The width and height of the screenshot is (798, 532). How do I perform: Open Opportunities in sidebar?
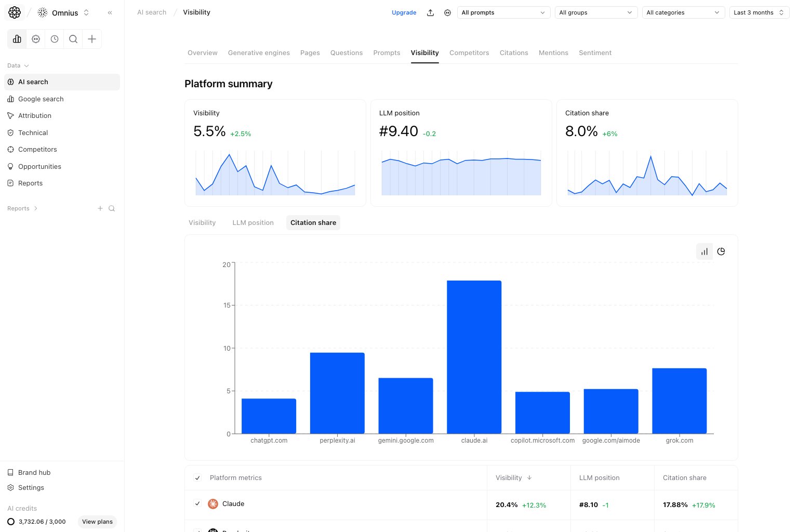62,166
